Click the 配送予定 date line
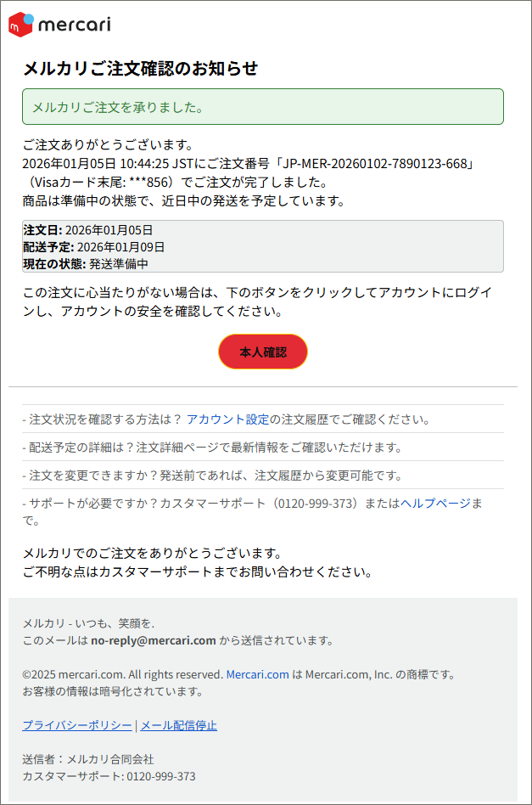 coord(94,247)
